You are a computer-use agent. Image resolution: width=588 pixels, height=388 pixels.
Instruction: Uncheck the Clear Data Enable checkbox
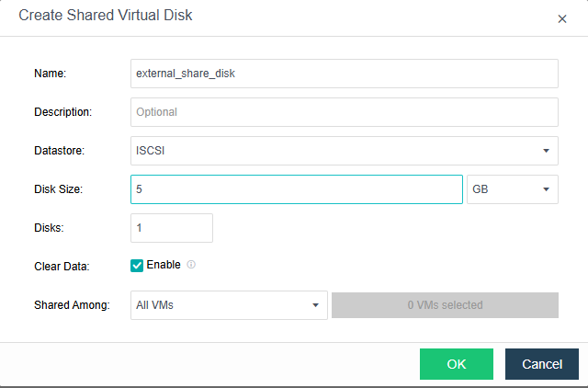click(x=137, y=266)
